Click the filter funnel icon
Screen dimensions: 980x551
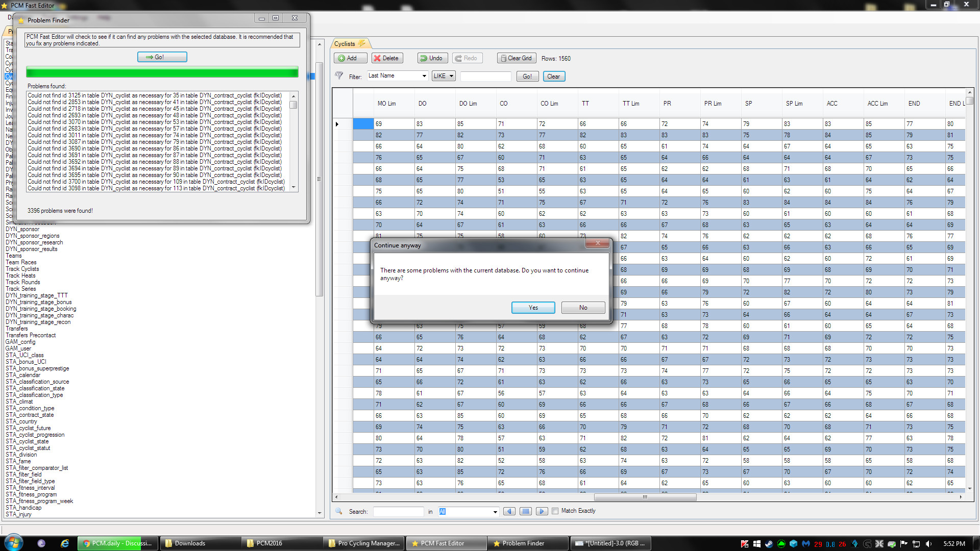(x=339, y=76)
